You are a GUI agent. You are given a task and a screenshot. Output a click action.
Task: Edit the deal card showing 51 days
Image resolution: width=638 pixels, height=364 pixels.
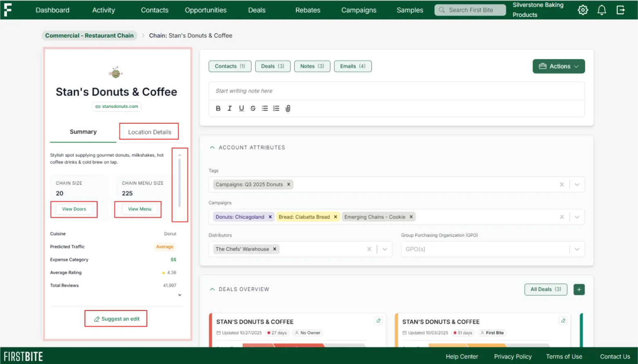click(x=563, y=321)
